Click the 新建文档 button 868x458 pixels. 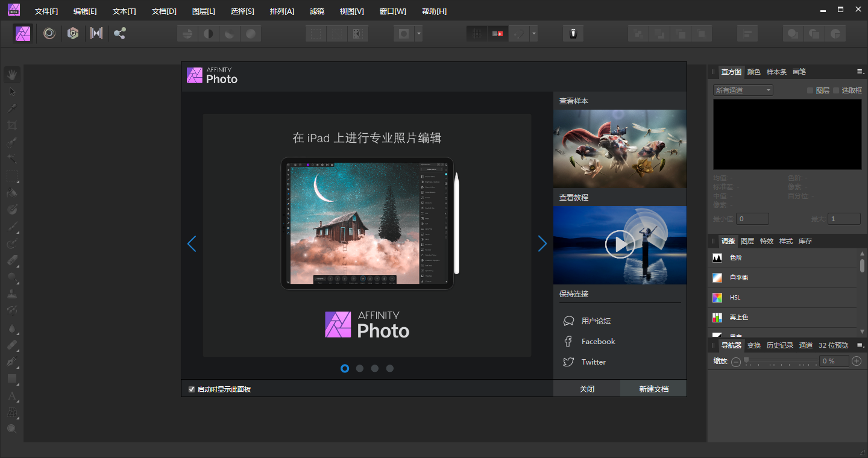653,389
